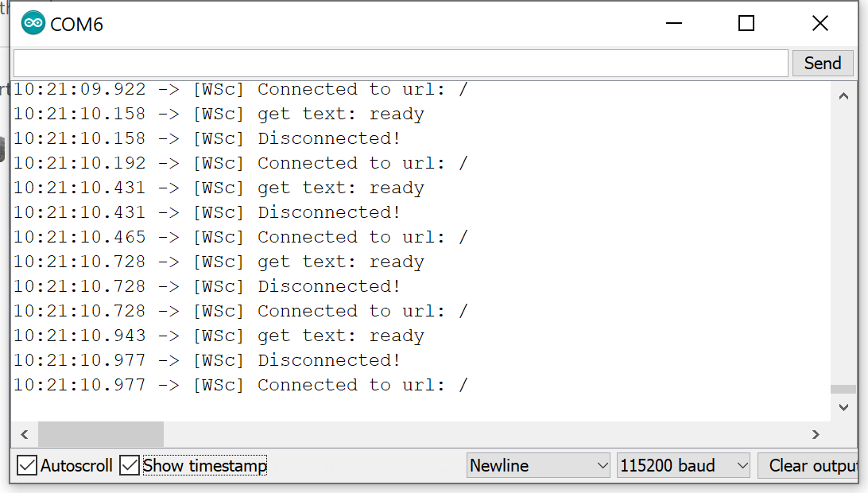Screen dimensions: 868x493
Task: Click the horizontal scrollbar thumb
Action: 99,434
